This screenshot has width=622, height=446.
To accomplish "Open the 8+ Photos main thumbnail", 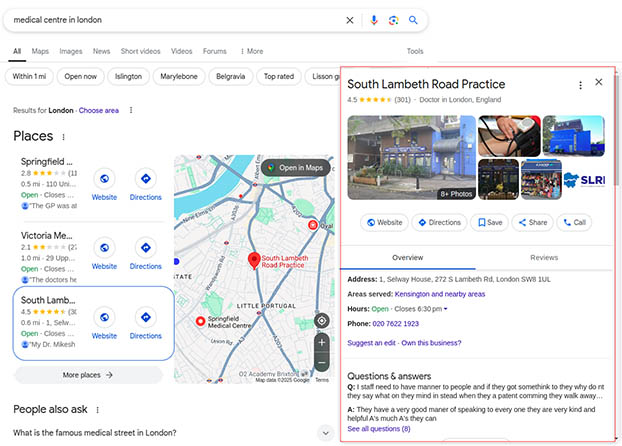I will tap(411, 157).
